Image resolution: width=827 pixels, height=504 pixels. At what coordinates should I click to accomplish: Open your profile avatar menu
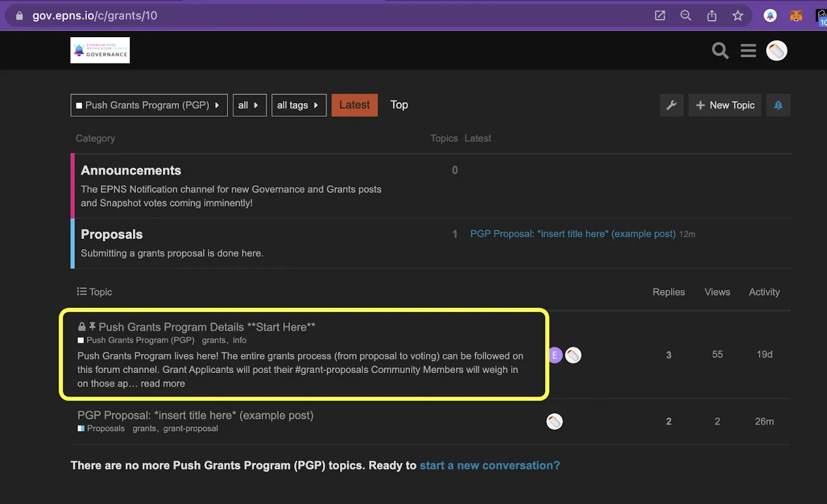pos(777,51)
